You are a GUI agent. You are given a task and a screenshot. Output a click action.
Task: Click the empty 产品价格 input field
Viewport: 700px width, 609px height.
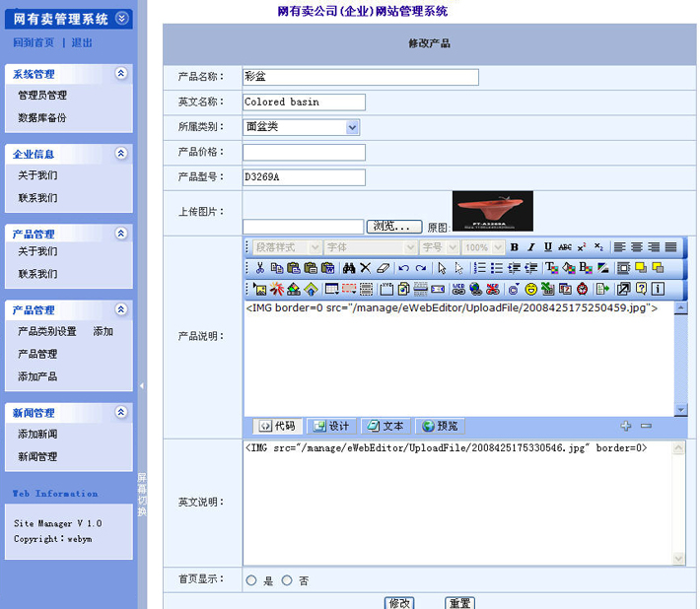coord(304,152)
